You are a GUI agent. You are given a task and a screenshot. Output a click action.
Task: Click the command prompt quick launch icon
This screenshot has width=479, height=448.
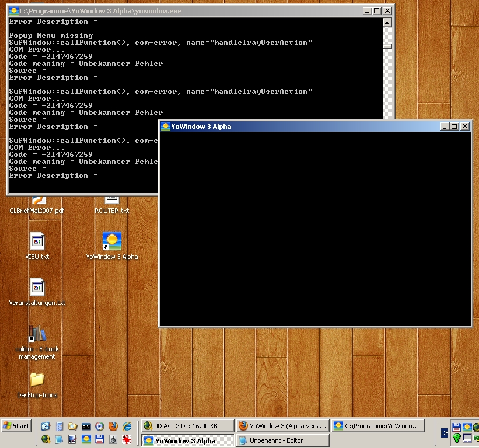click(86, 426)
